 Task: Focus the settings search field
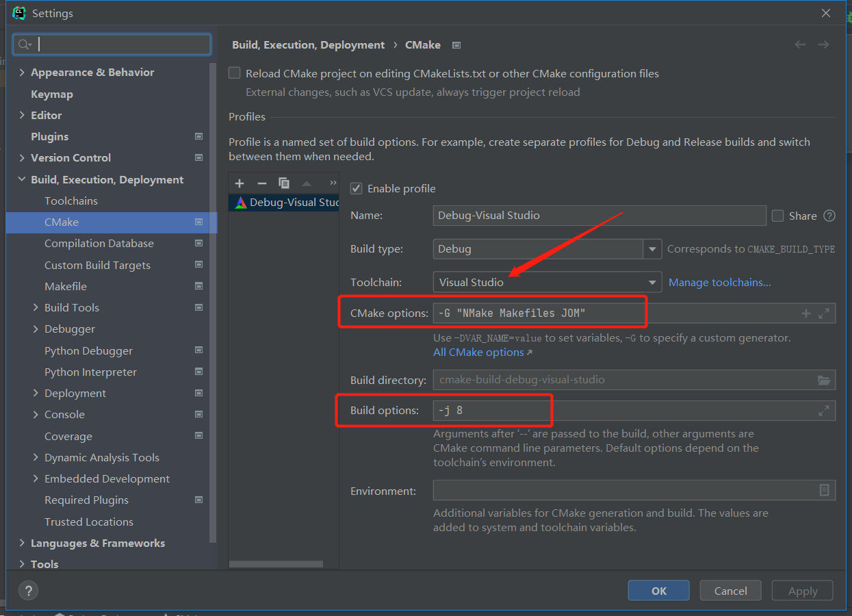pos(112,44)
